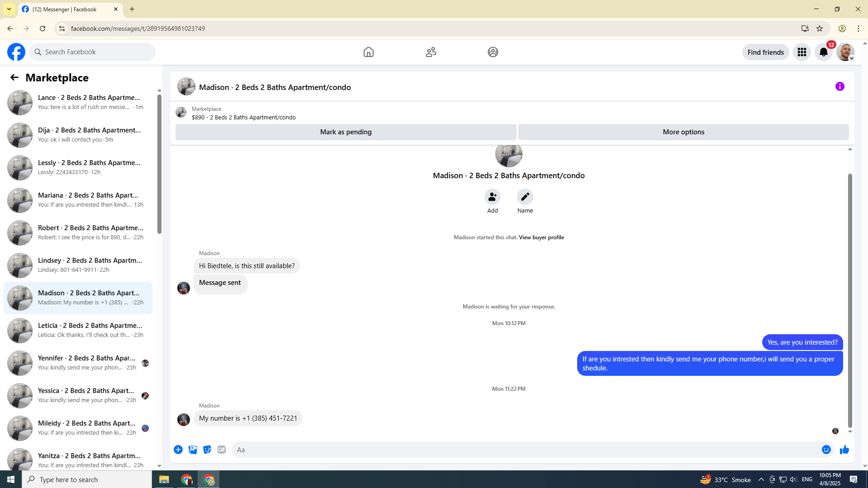868x488 pixels.
Task: Open the View buyer profile link
Action: [x=541, y=237]
